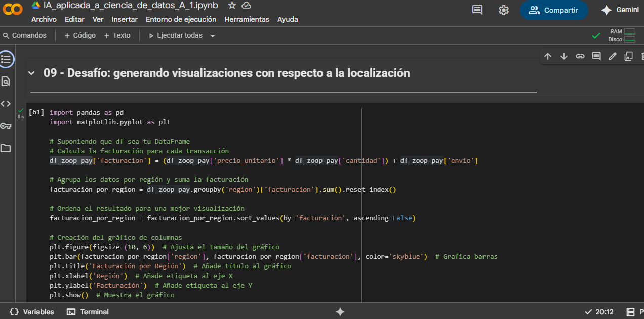Add a text cell with + Texto
Image resolution: width=644 pixels, height=319 pixels.
pos(117,35)
